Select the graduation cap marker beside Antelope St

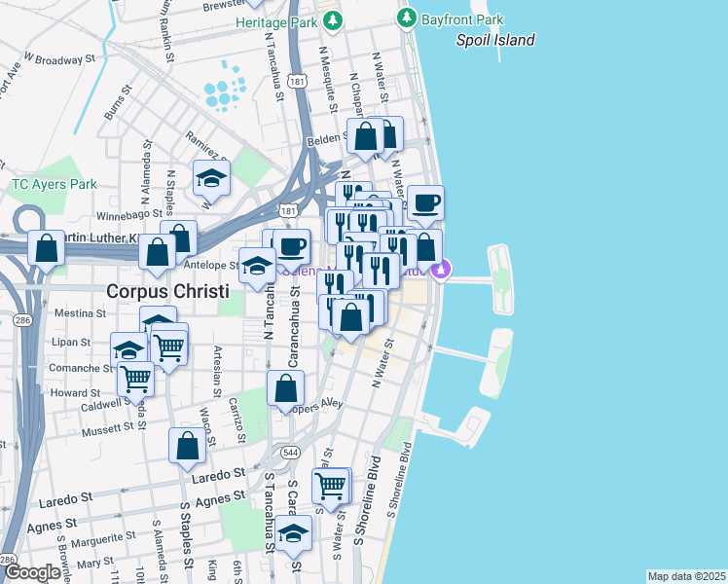pyautogui.click(x=258, y=266)
